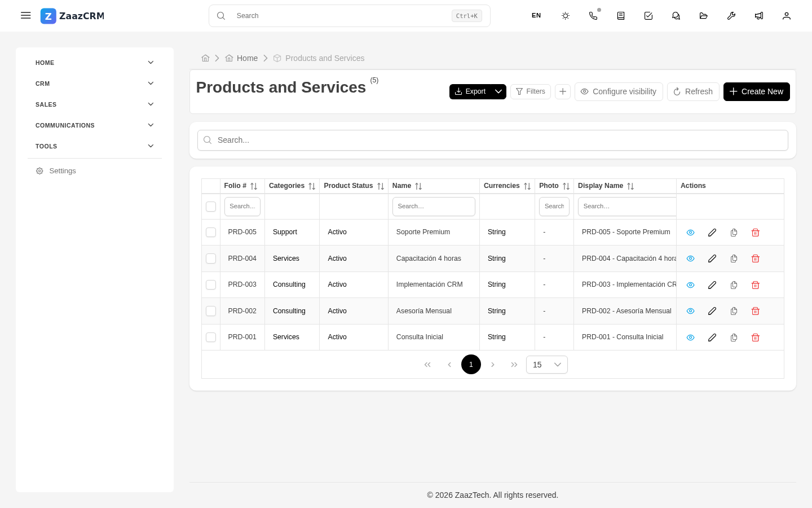This screenshot has width=812, height=508.
Task: Open the chat messages icon
Action: click(x=676, y=16)
